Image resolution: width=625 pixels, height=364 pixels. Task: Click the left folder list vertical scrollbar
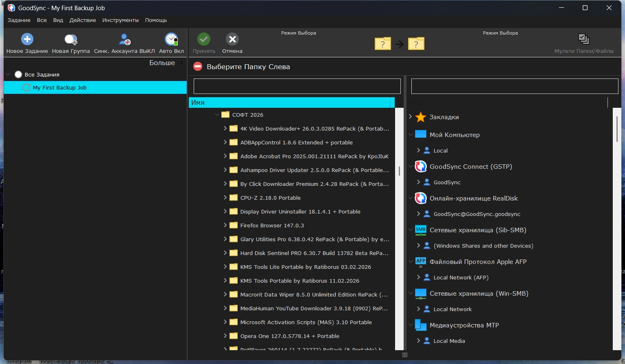tap(399, 171)
